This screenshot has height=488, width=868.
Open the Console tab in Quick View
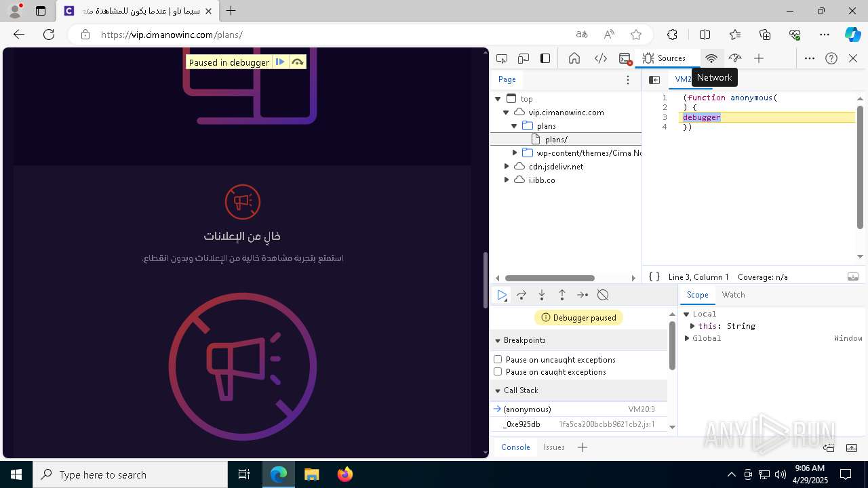(x=515, y=447)
